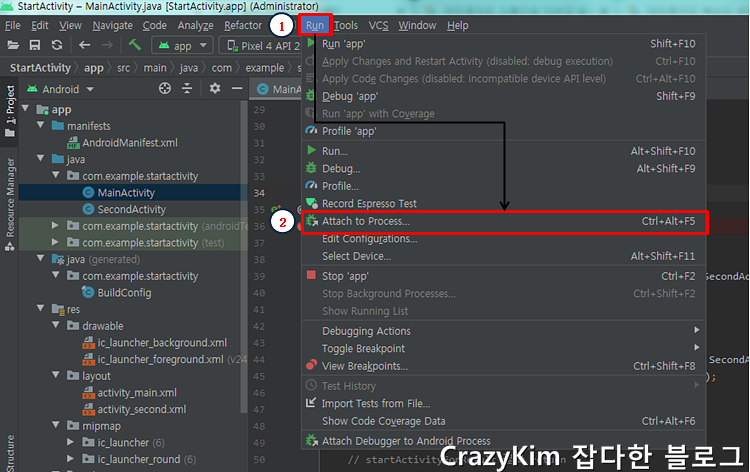Collapse the java folder node
The width and height of the screenshot is (750, 472).
41,158
